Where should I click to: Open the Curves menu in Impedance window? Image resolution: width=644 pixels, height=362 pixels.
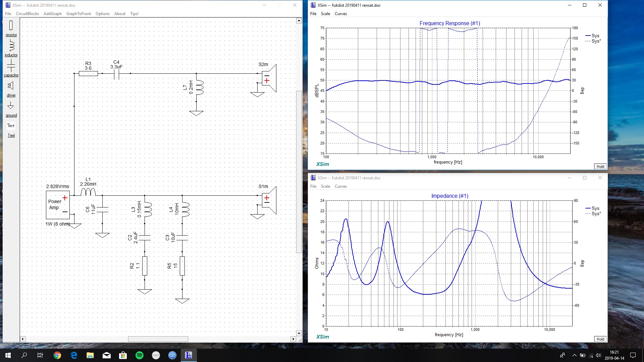[340, 186]
